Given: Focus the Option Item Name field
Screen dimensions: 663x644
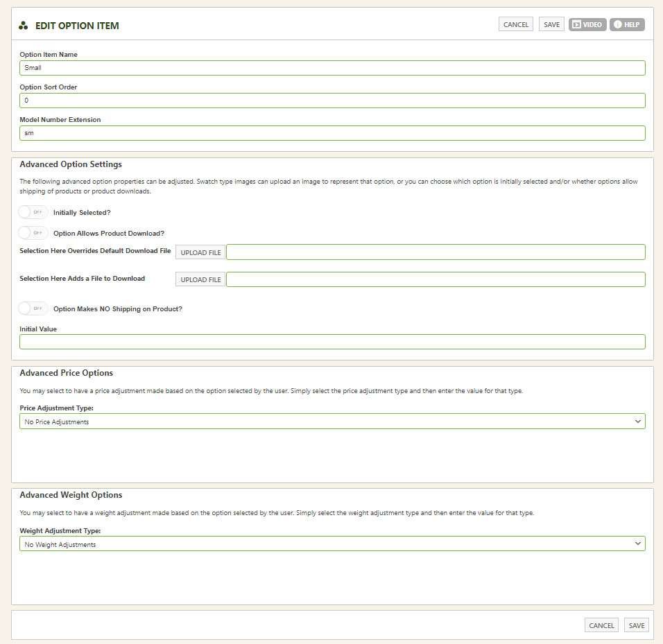Looking at the screenshot, I should (x=332, y=68).
